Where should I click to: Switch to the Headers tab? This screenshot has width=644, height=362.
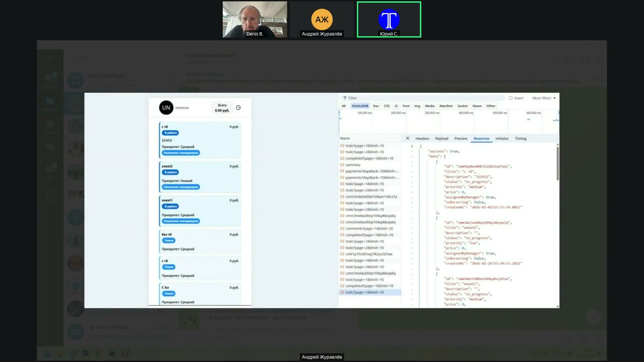click(x=422, y=138)
